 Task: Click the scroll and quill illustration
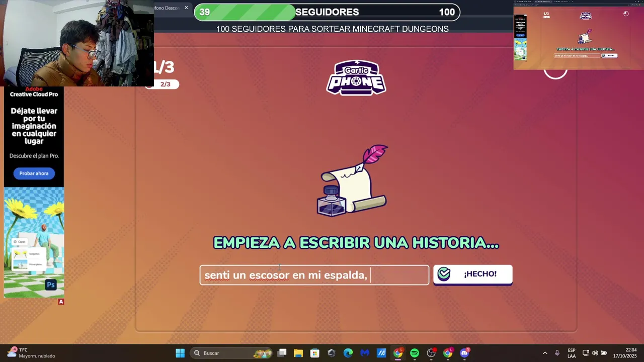(x=352, y=180)
